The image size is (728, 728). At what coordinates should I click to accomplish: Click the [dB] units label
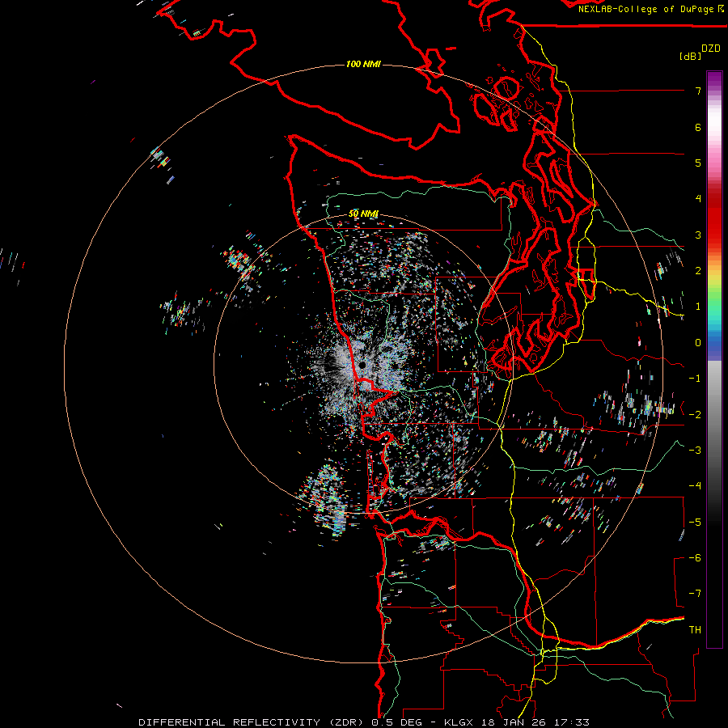691,57
